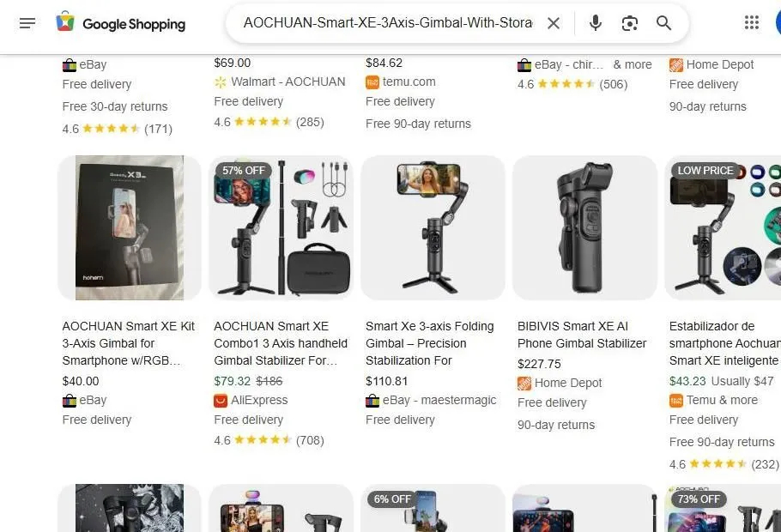Click the eBay icon under $40.00
This screenshot has width=781, height=532.
[70, 401]
